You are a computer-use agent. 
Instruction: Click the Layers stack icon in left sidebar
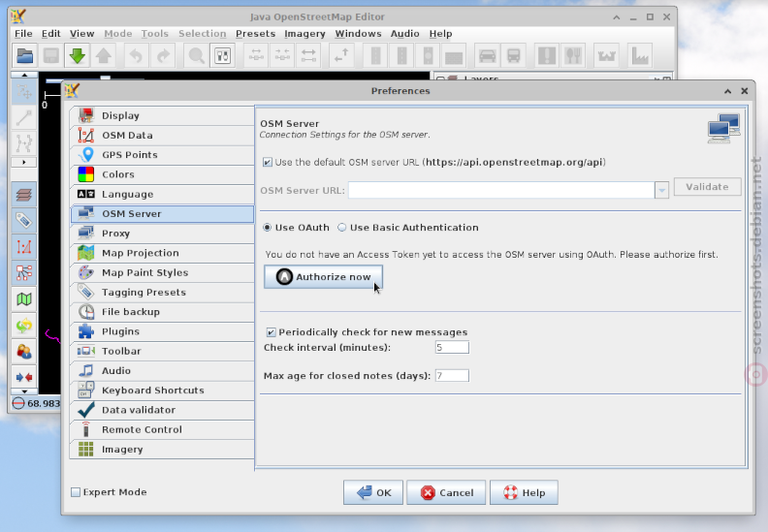24,195
